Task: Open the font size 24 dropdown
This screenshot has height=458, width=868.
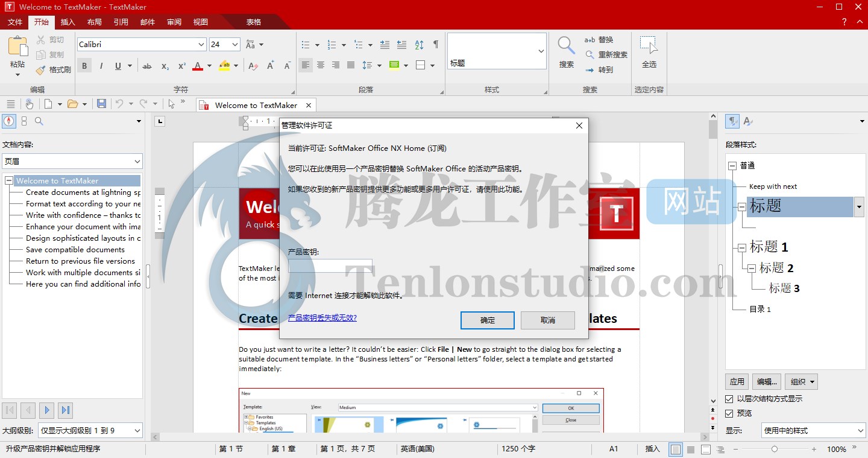Action: point(235,45)
